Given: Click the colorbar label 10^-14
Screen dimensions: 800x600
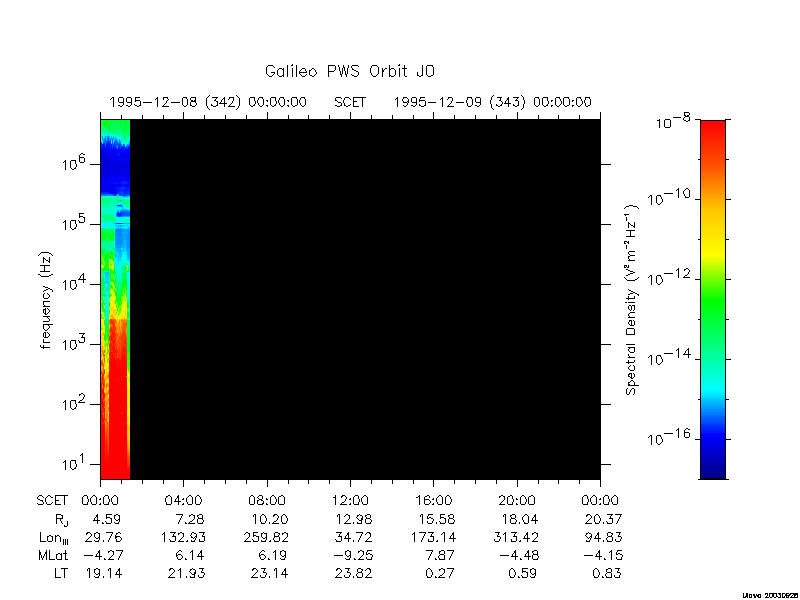Looking at the screenshot, I should pos(669,357).
